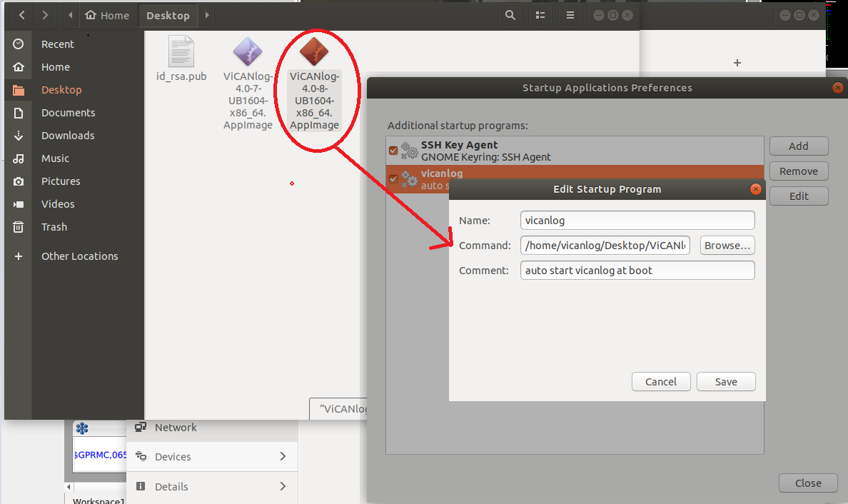This screenshot has height=504, width=848.
Task: Select the ViCANlog-4.0-7 AppImage icon
Action: tap(248, 52)
